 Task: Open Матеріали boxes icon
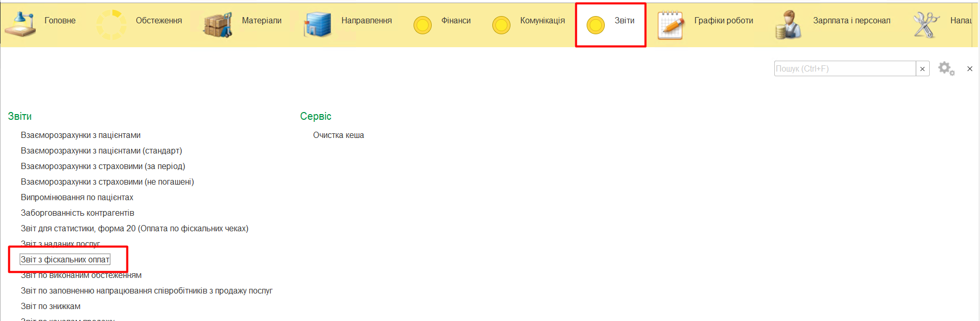tap(218, 24)
